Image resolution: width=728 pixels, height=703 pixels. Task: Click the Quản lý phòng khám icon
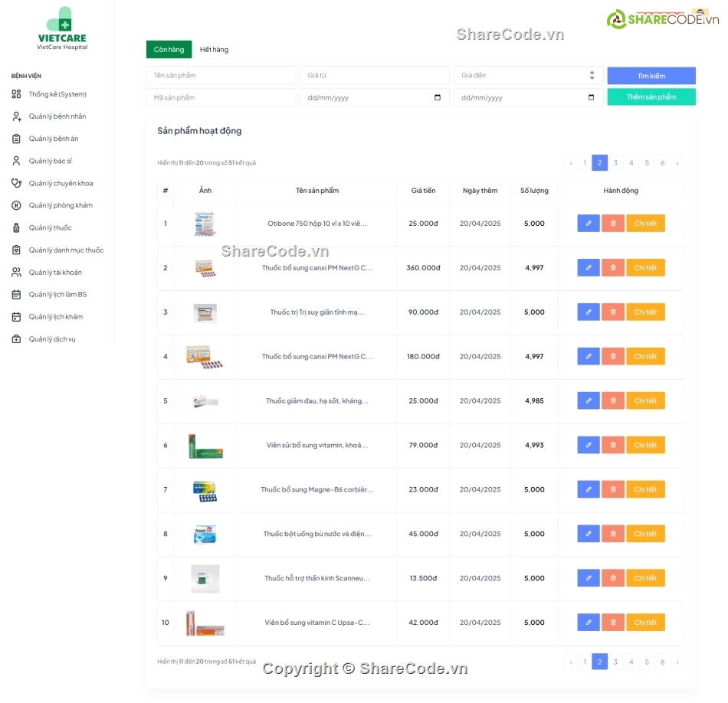point(16,205)
